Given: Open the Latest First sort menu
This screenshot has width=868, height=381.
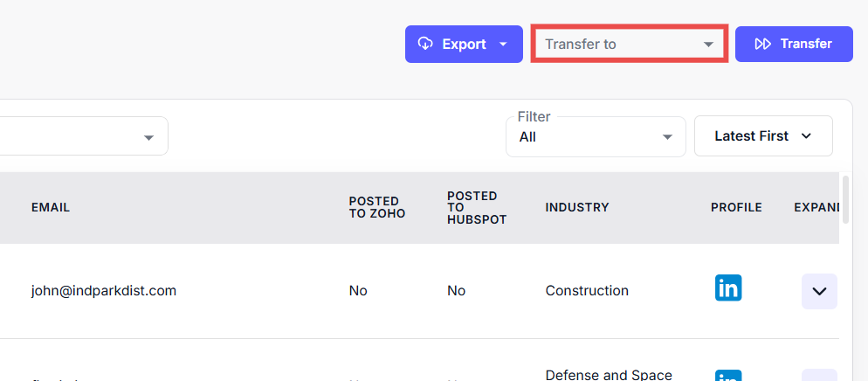Looking at the screenshot, I should pos(762,136).
